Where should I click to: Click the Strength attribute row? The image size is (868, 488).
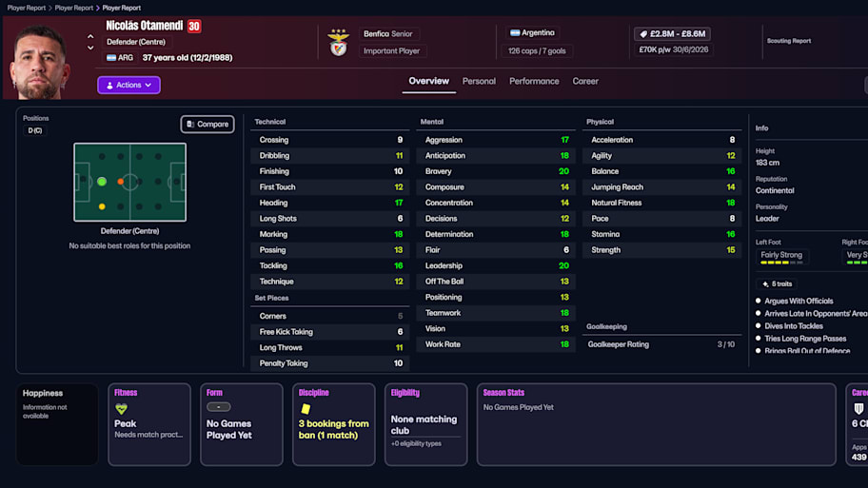(x=662, y=250)
